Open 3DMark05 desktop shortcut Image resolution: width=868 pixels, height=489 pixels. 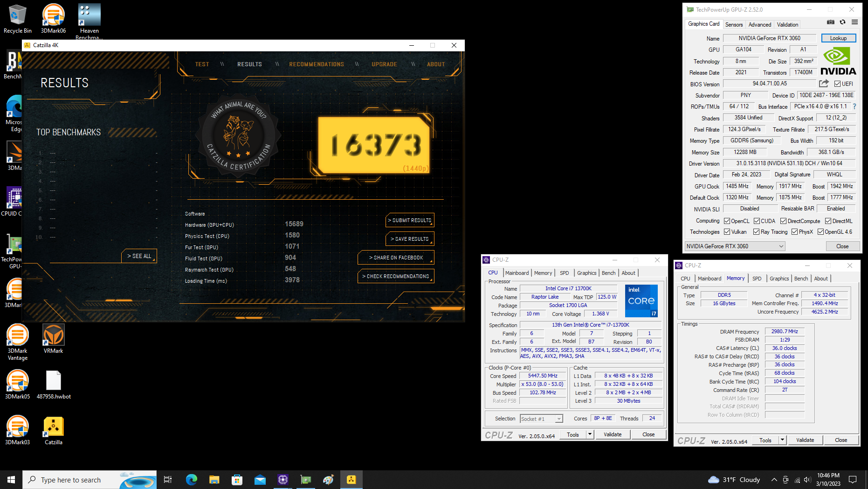(x=17, y=384)
